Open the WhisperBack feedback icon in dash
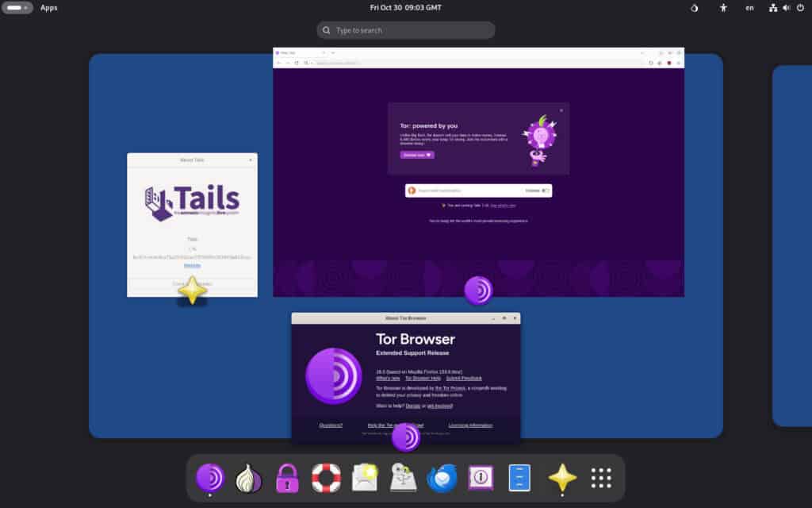The image size is (812, 508). pos(365,477)
